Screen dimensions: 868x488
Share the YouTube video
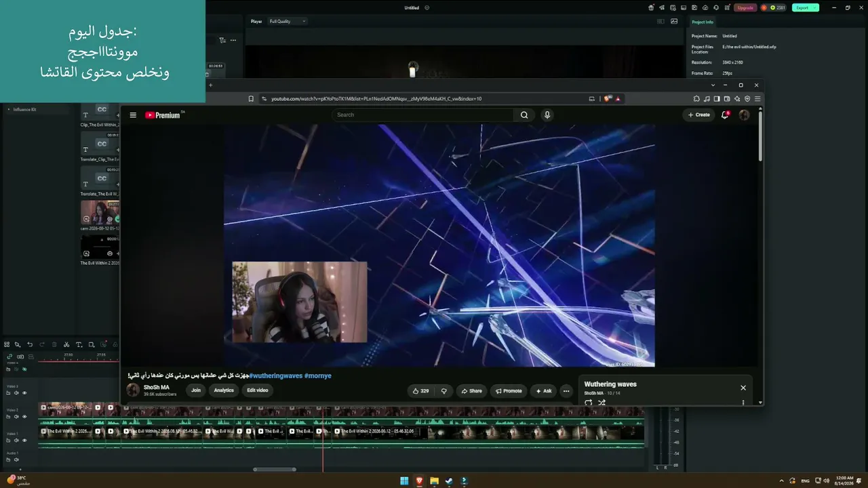[471, 390]
